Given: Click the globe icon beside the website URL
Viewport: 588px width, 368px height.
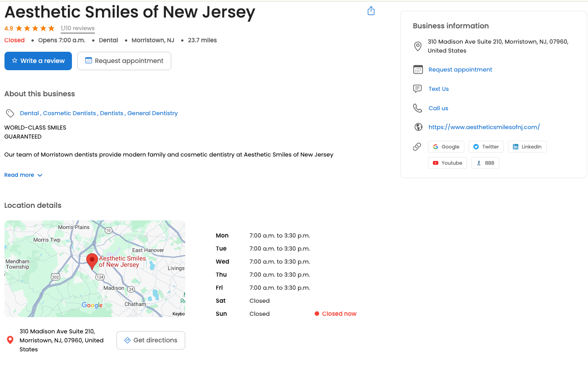Looking at the screenshot, I should point(418,127).
